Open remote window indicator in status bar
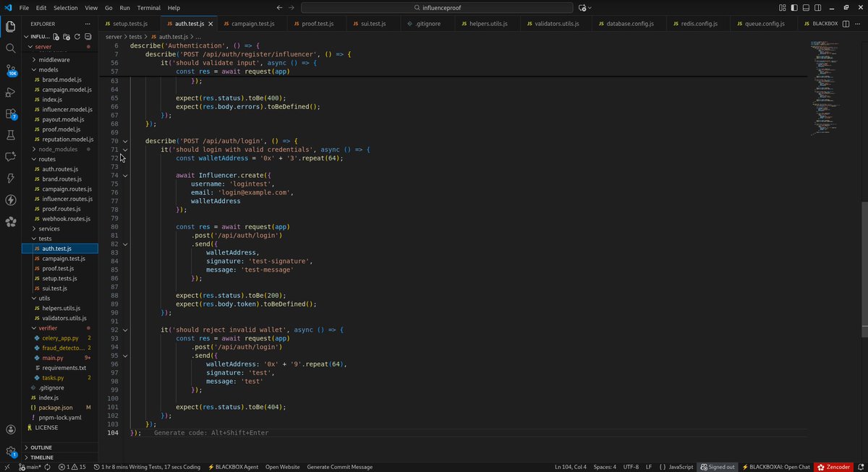868x472 pixels. tap(6, 467)
